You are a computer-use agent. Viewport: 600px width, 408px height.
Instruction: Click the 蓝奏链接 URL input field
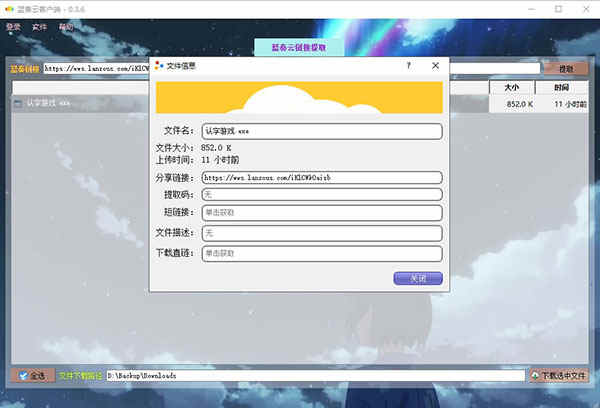coord(292,69)
